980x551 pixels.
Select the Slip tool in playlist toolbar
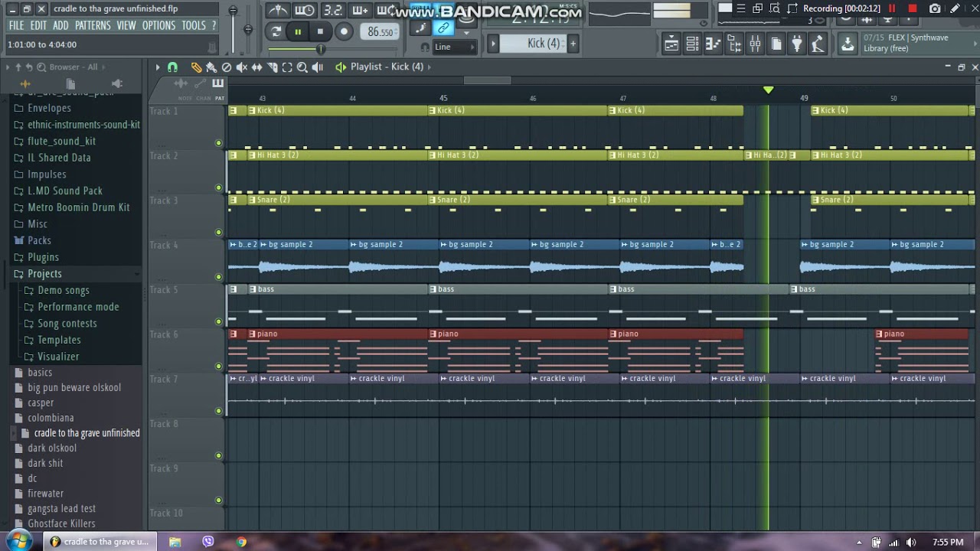(256, 67)
